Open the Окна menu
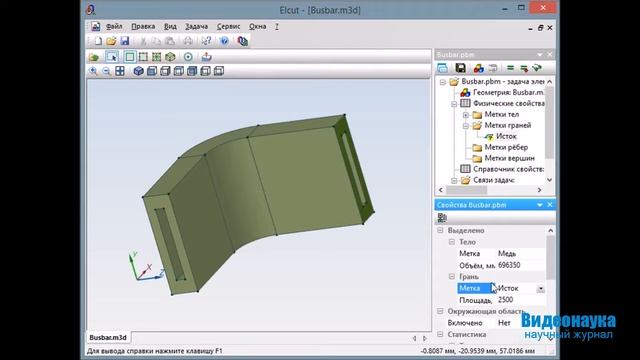640x360 pixels. pos(258,27)
